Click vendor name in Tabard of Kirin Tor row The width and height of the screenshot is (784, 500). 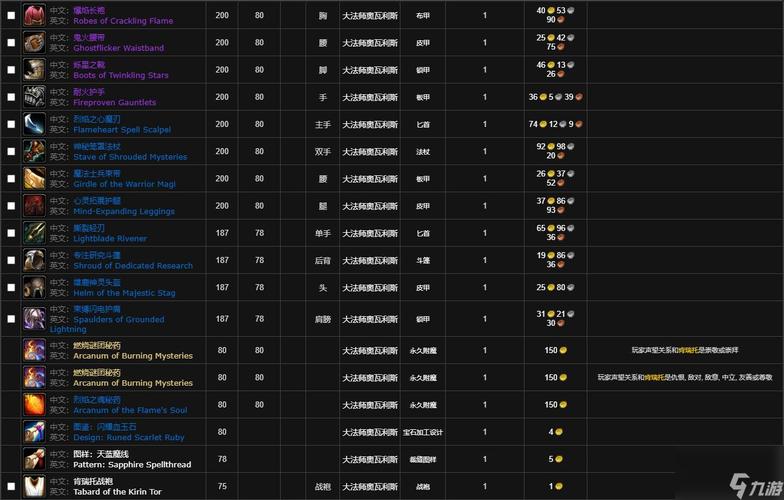(370, 486)
